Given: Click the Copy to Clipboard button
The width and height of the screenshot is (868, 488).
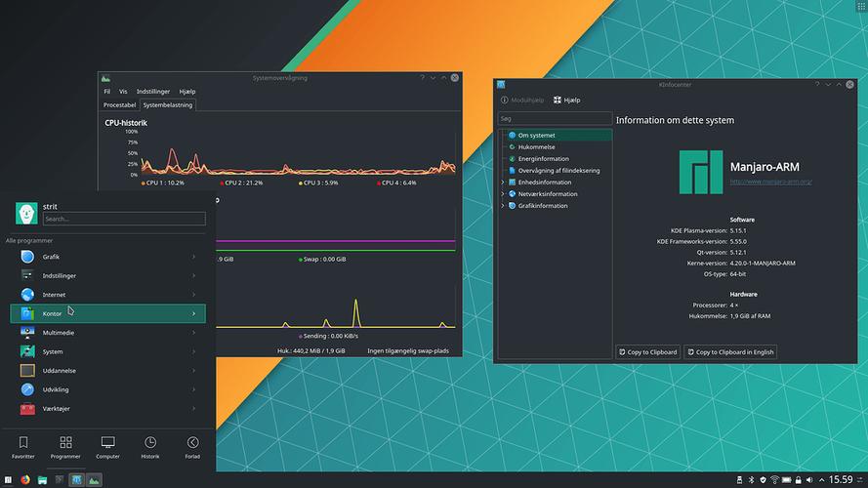Looking at the screenshot, I should (x=647, y=352).
